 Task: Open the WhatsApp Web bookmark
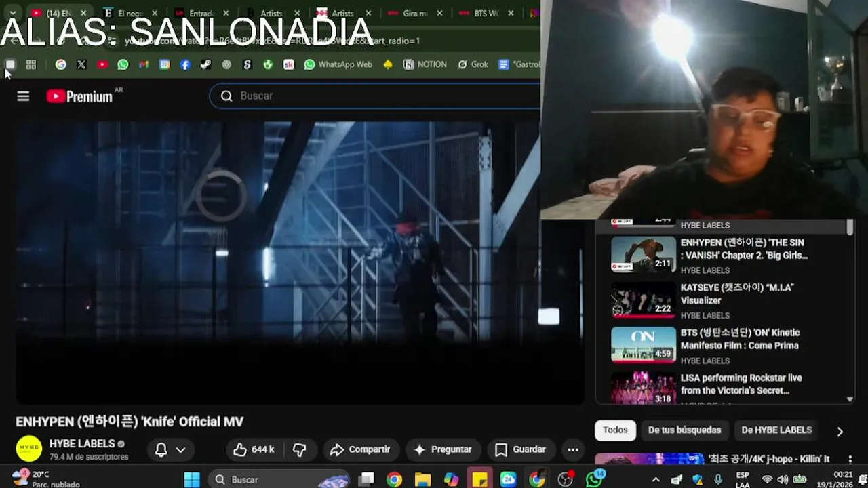point(338,64)
